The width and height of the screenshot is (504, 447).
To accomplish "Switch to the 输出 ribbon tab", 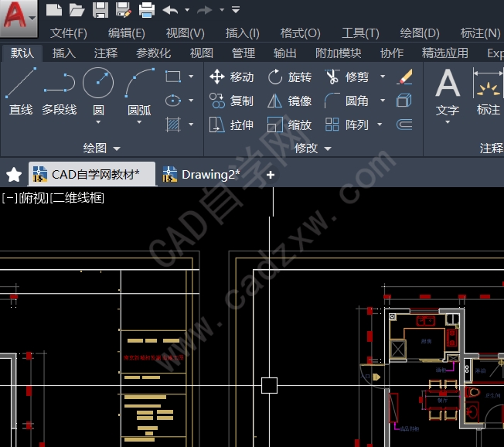I will pos(284,53).
